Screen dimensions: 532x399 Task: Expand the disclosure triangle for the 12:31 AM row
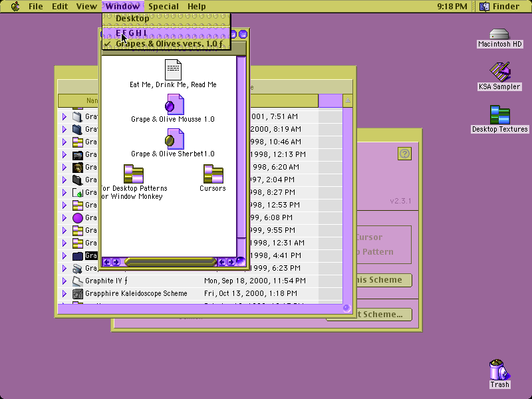pyautogui.click(x=65, y=243)
